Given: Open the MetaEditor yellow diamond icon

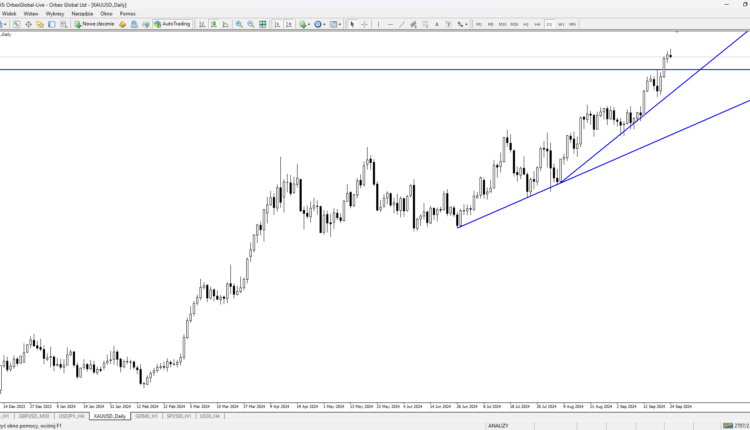Looking at the screenshot, I should click(x=122, y=24).
